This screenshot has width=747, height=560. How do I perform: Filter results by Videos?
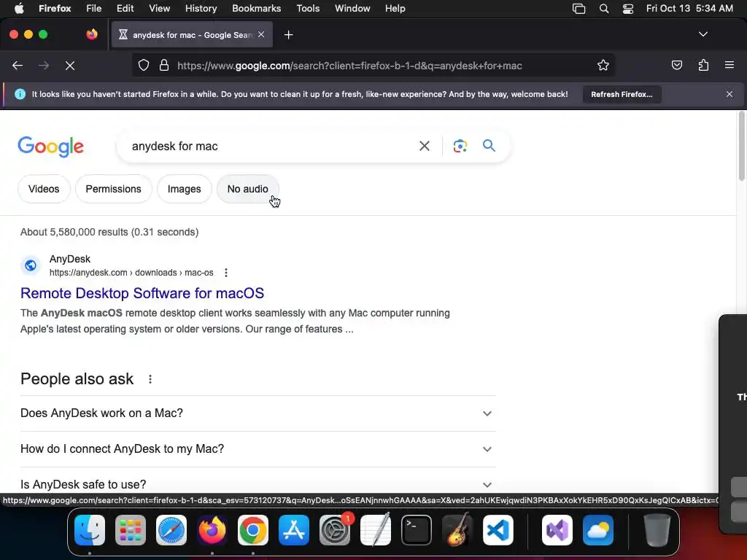click(44, 189)
